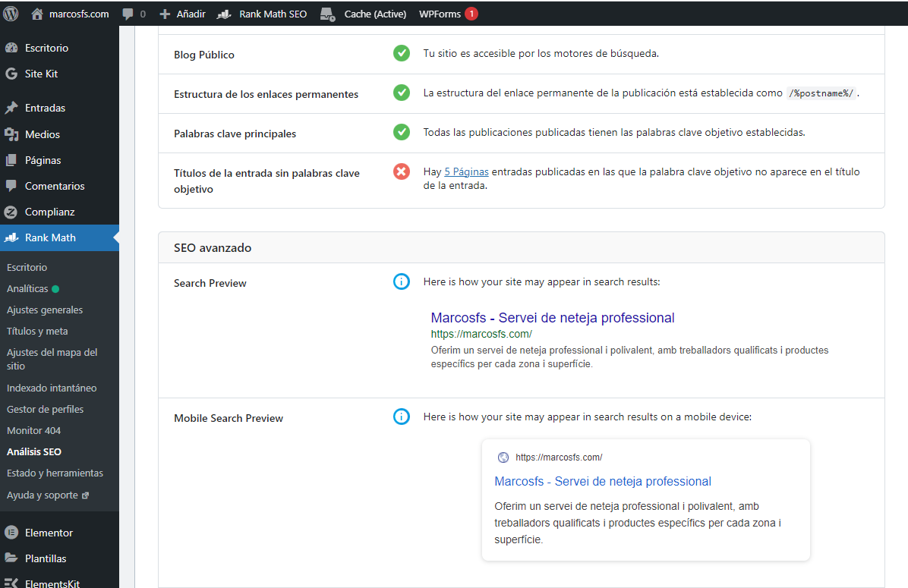Click the Rank Math icon in sidebar
This screenshot has width=908, height=588.
(x=11, y=238)
